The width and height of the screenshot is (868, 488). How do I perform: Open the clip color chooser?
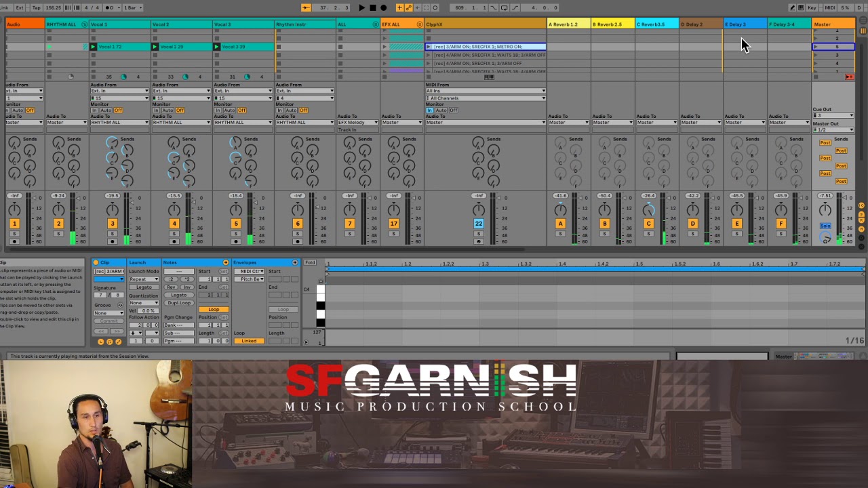click(108, 279)
